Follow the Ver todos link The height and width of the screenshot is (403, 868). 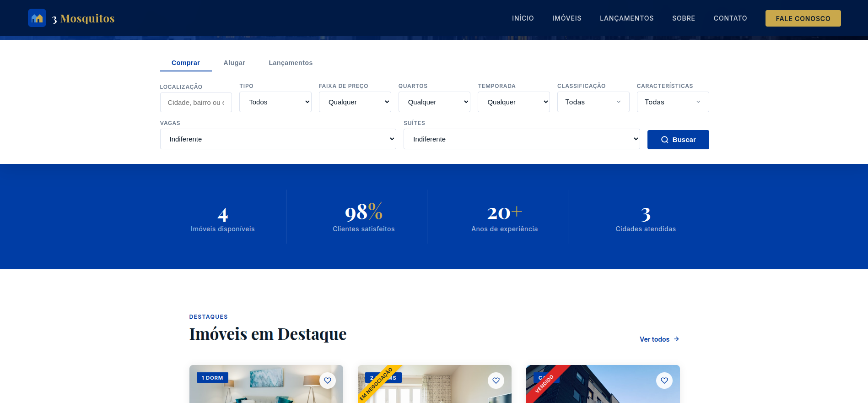pyautogui.click(x=659, y=339)
